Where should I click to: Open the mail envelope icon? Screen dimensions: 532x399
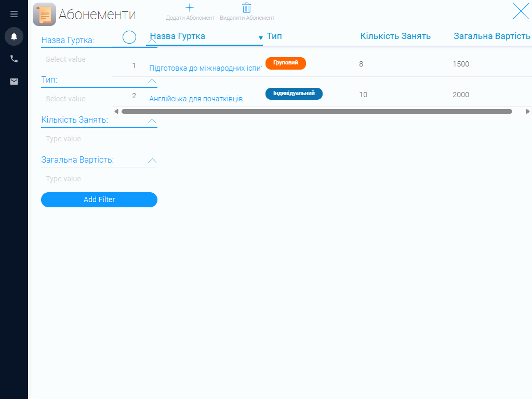click(x=14, y=82)
